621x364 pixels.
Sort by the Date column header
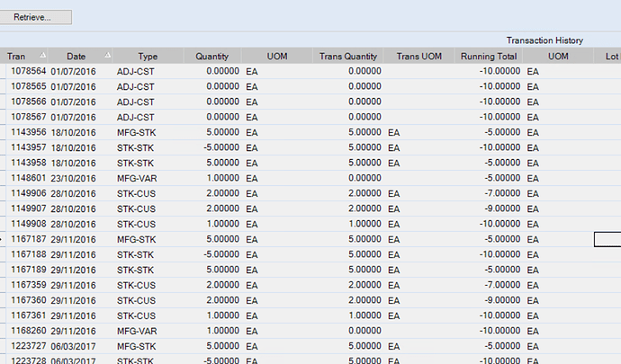(80, 57)
